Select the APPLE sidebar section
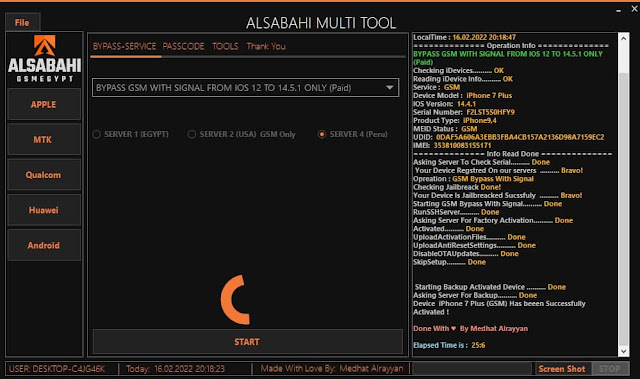Viewport: 640px width, 379px height. click(x=44, y=104)
